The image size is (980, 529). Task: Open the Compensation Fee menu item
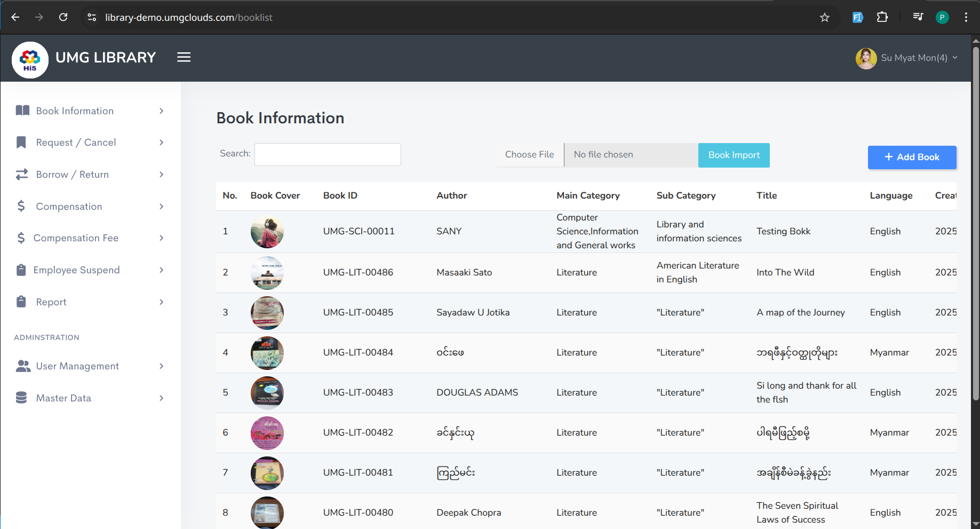pyautogui.click(x=76, y=238)
